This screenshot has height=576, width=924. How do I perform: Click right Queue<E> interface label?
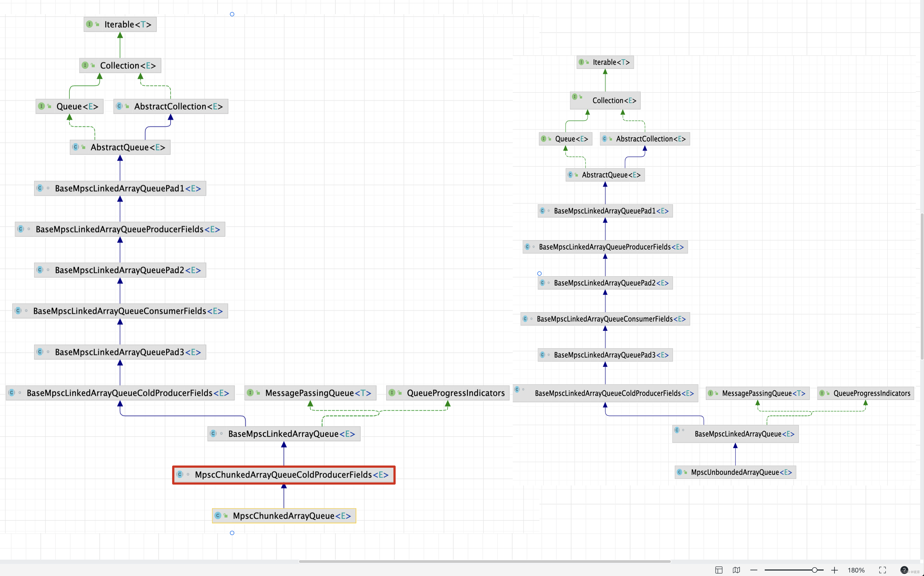click(x=571, y=139)
